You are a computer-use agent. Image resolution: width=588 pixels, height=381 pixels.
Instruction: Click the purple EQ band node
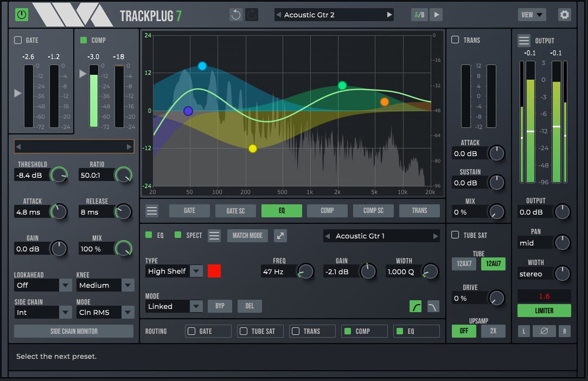188,111
